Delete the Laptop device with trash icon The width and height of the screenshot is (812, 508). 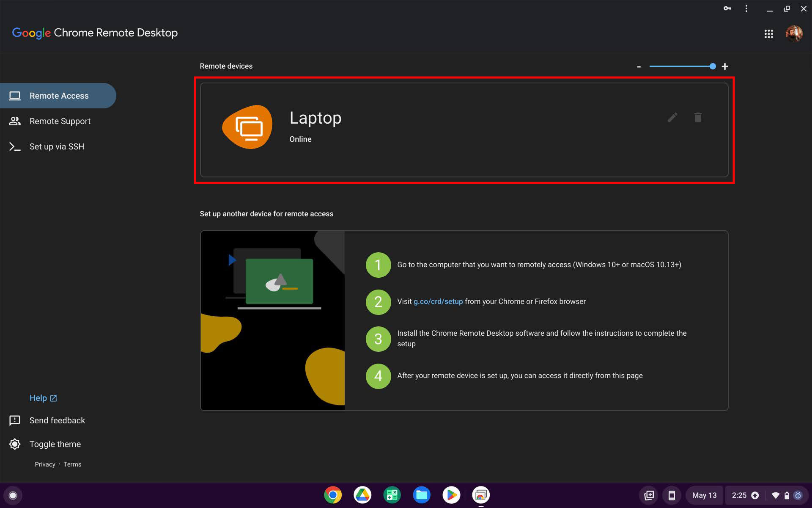pyautogui.click(x=698, y=117)
